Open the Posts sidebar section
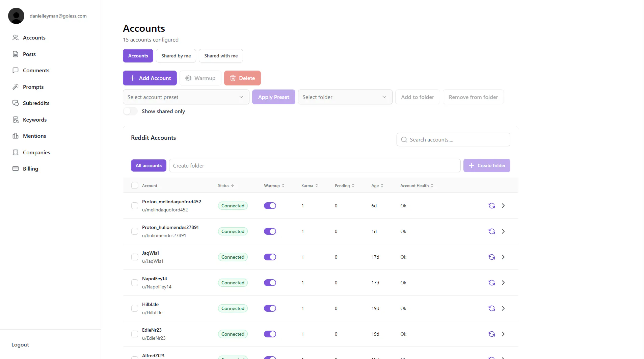Image resolution: width=644 pixels, height=359 pixels. tap(24, 54)
